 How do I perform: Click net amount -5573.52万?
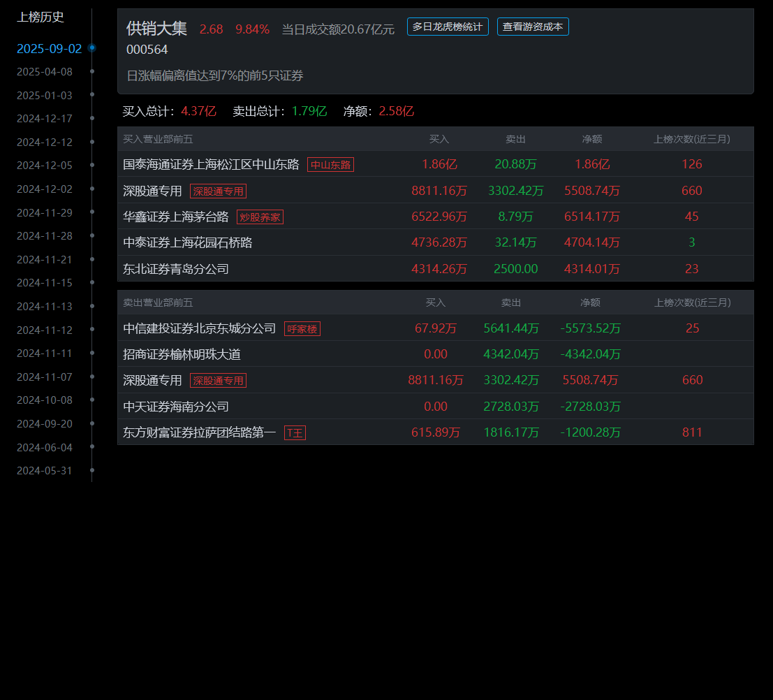(590, 328)
